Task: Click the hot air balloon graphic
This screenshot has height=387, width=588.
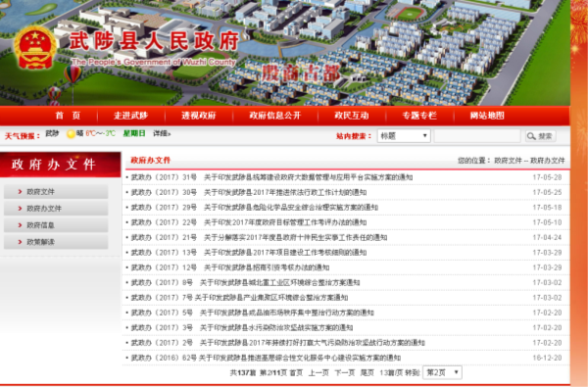Action: pos(73,74)
